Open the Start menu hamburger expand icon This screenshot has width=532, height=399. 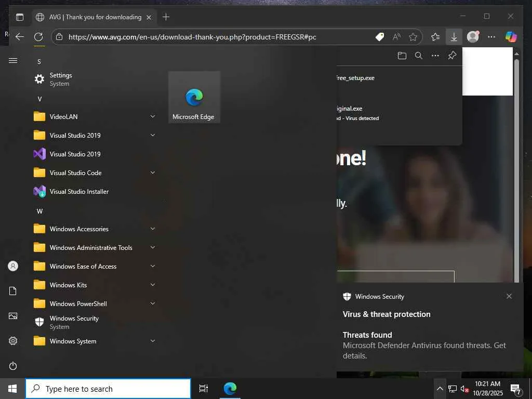click(x=13, y=60)
